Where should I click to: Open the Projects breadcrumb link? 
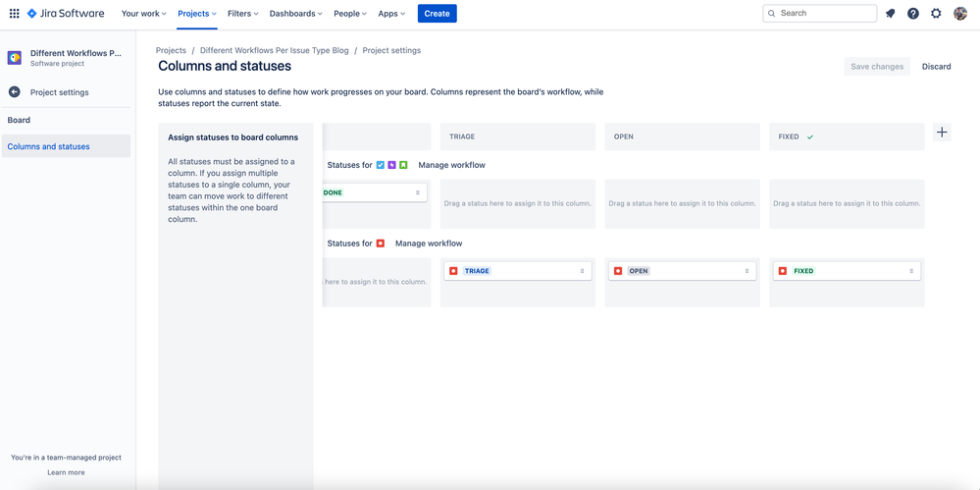171,51
